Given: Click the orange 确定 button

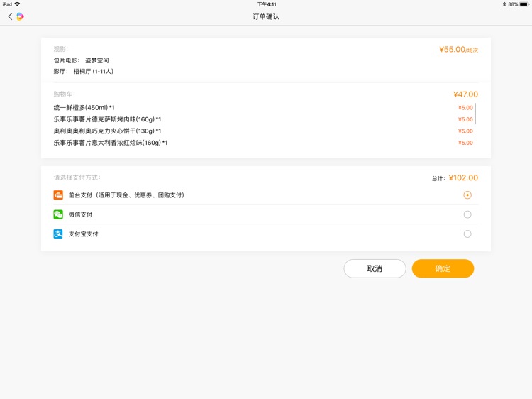Looking at the screenshot, I should [x=443, y=268].
